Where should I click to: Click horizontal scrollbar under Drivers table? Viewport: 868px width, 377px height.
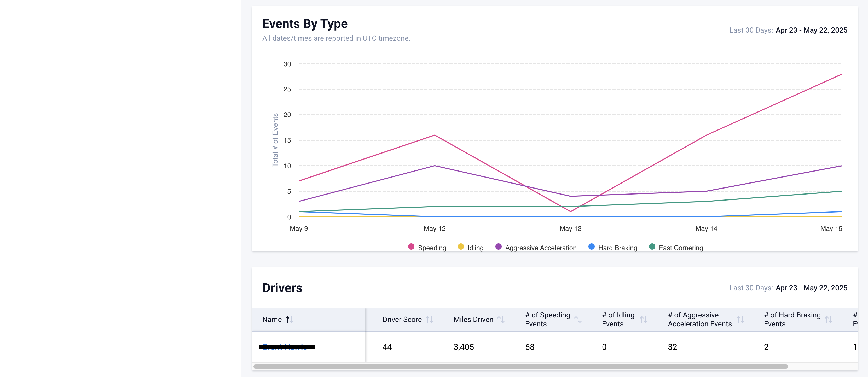(x=520, y=367)
